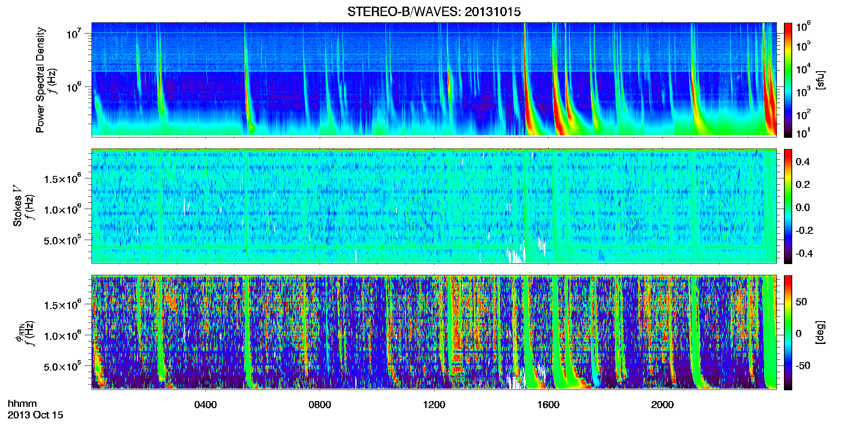Viewport: 868px width, 447px height.
Task: Click the Stokes V colorbar
Action: tap(788, 206)
